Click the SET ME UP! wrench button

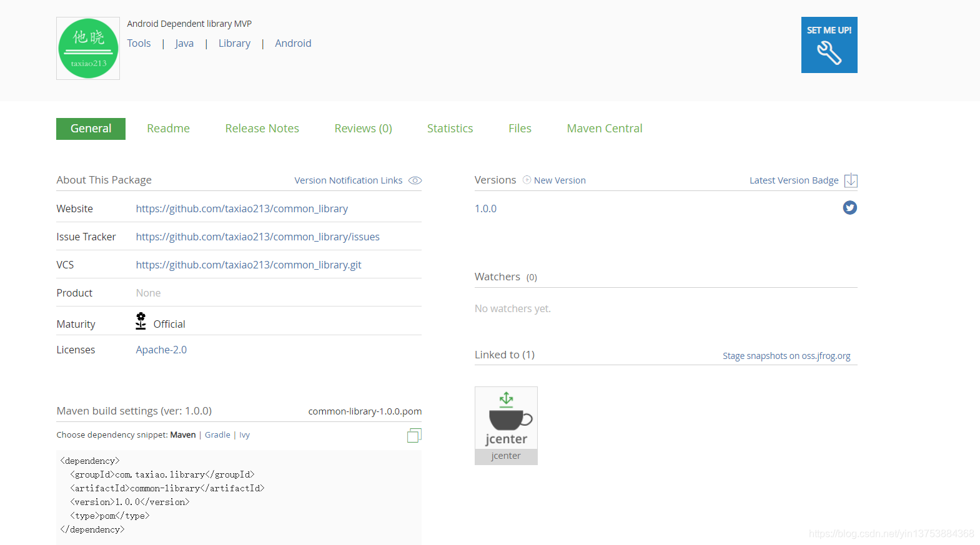pyautogui.click(x=829, y=45)
